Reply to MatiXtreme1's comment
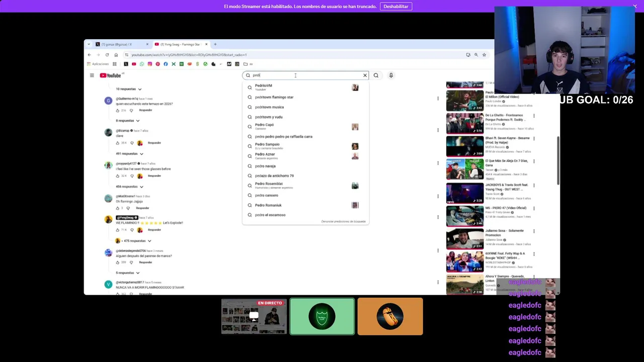The height and width of the screenshot is (362, 644). (x=142, y=208)
